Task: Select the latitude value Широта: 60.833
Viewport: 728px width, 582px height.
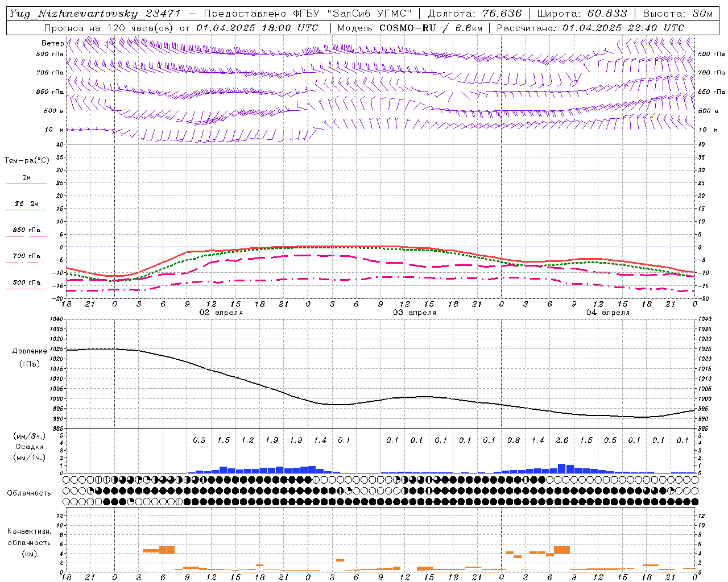Action: click(582, 14)
